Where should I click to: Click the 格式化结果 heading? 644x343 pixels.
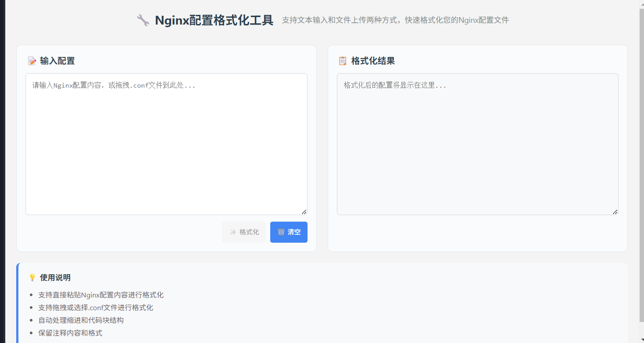(x=373, y=61)
